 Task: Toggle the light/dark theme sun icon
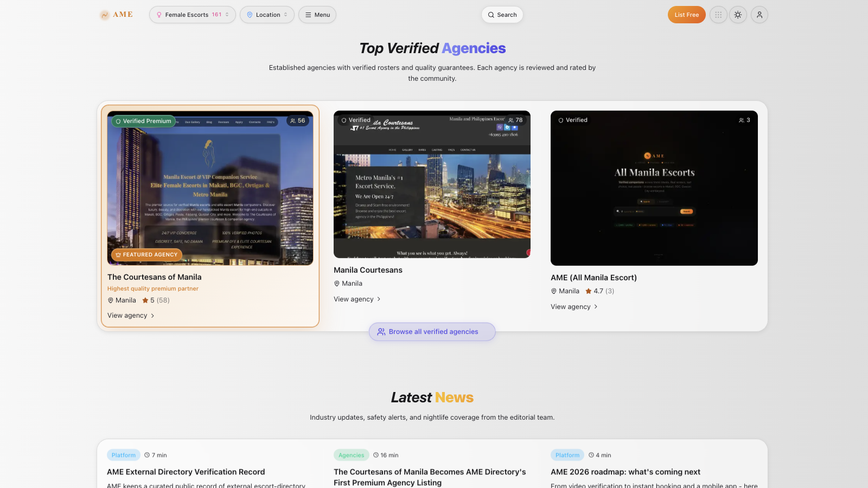pyautogui.click(x=738, y=15)
